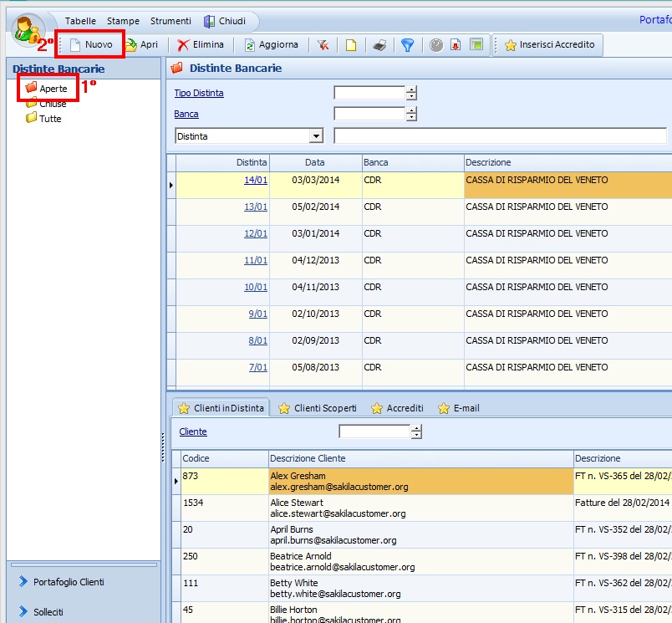
Task: Click Aggiorna to refresh the list
Action: click(x=271, y=45)
